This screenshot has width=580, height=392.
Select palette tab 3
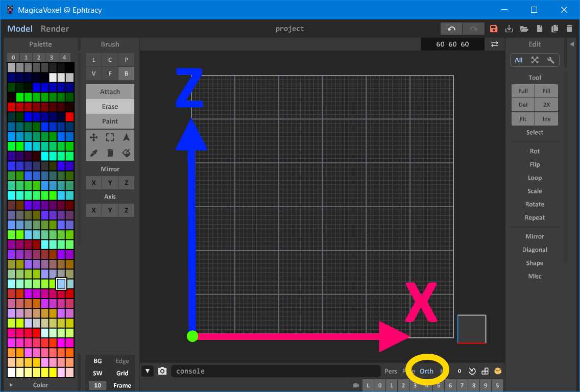(x=51, y=57)
